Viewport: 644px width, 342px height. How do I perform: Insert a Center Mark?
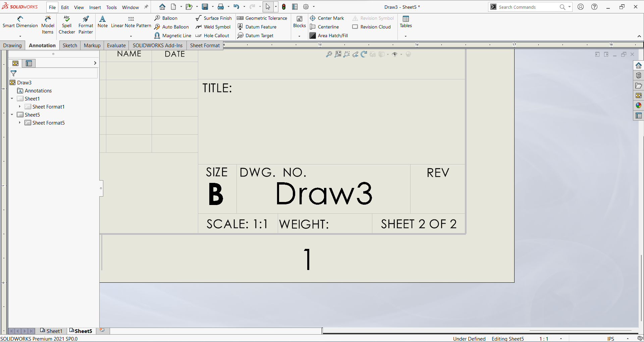(x=327, y=18)
